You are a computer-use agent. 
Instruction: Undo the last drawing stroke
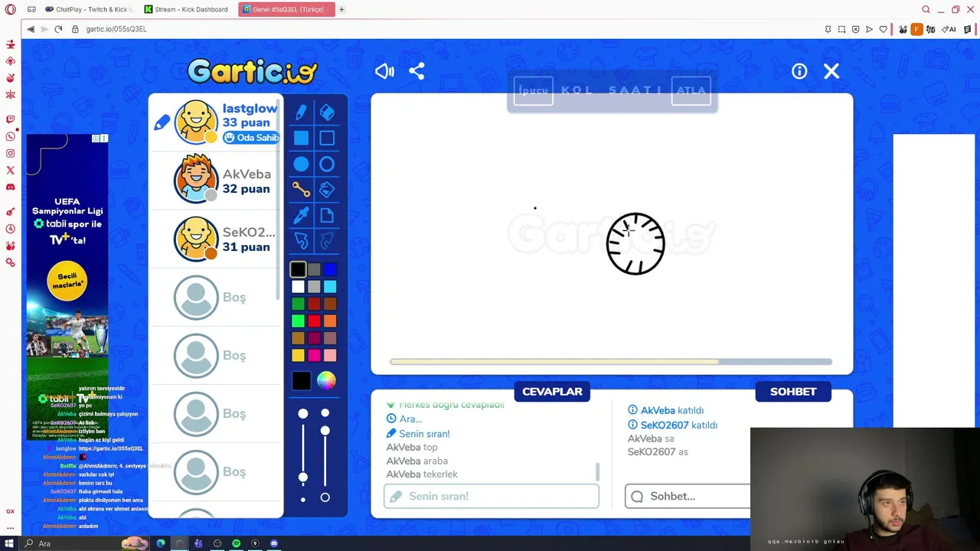point(301,242)
